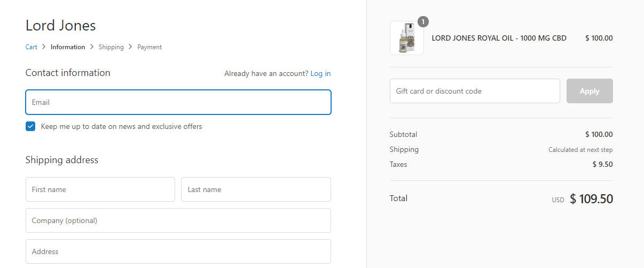The image size is (644, 268).
Task: Select the Payment breadcrumb step
Action: point(150,47)
